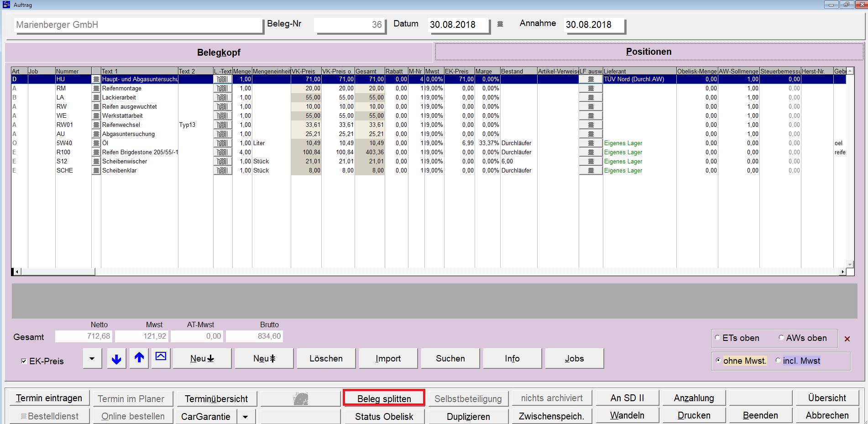
Task: Click the blue up arrow move button
Action: [139, 359]
